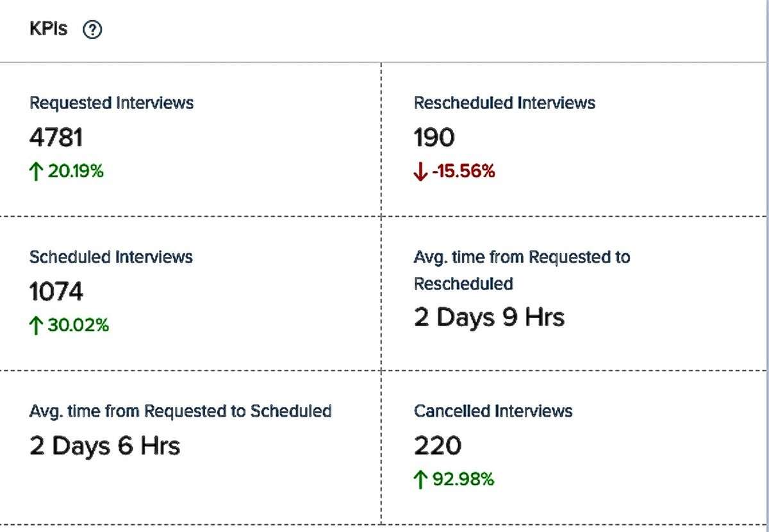
Task: Click the 190 rescheduled interviews value
Action: pyautogui.click(x=434, y=137)
